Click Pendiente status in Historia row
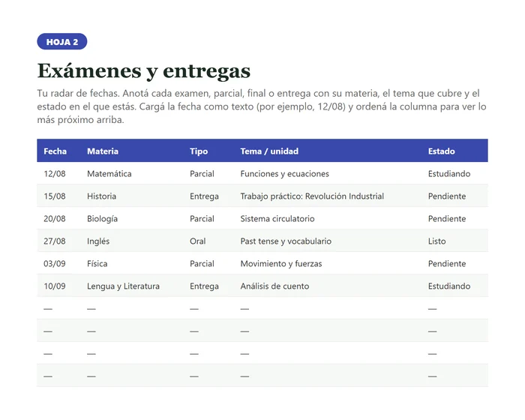The height and width of the screenshot is (420, 525). 447,196
